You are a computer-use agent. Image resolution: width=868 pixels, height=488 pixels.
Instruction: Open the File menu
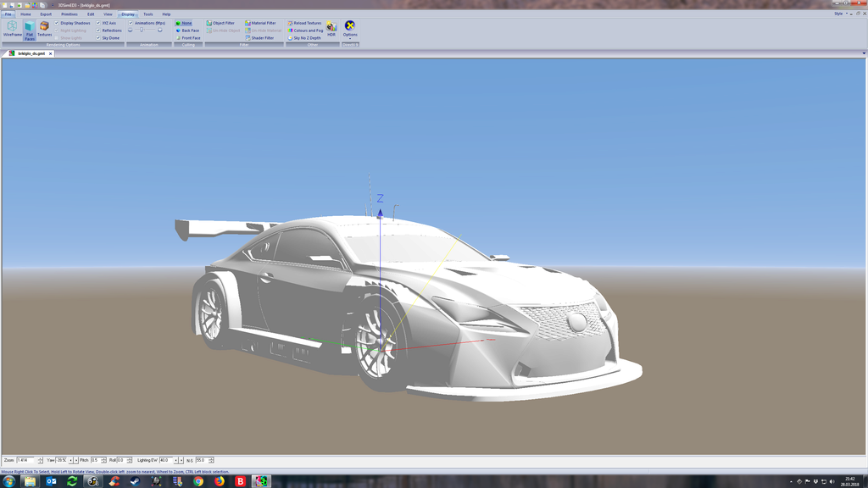coord(8,14)
